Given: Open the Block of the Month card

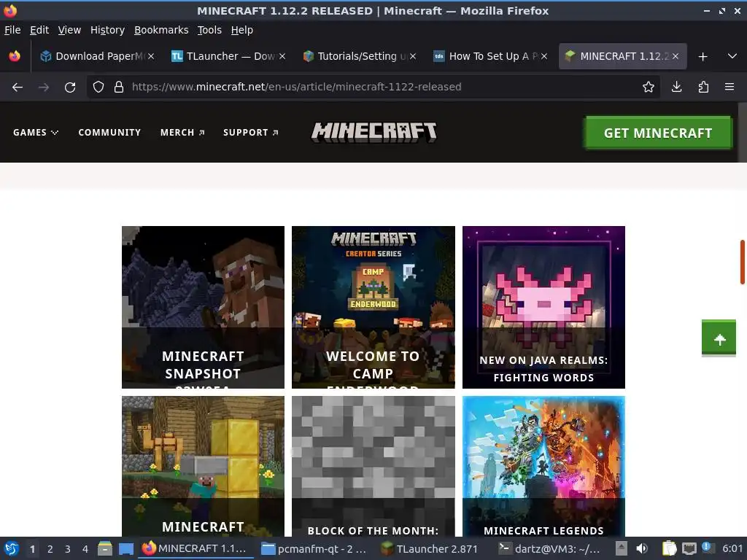Looking at the screenshot, I should [373, 466].
